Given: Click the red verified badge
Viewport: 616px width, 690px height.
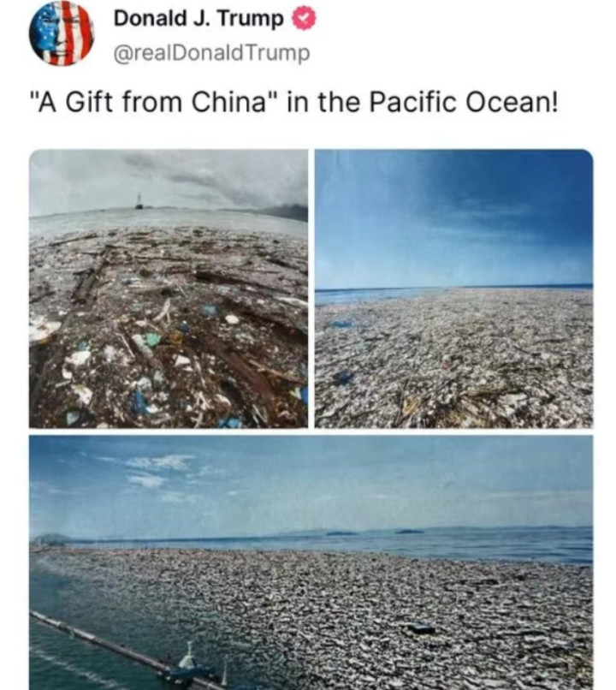Looking at the screenshot, I should pyautogui.click(x=305, y=21).
